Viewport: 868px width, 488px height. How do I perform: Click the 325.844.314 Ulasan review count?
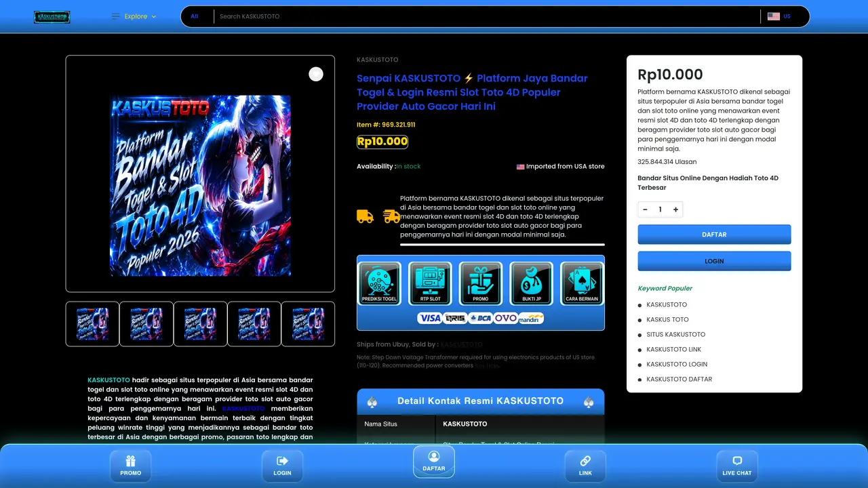[667, 162]
